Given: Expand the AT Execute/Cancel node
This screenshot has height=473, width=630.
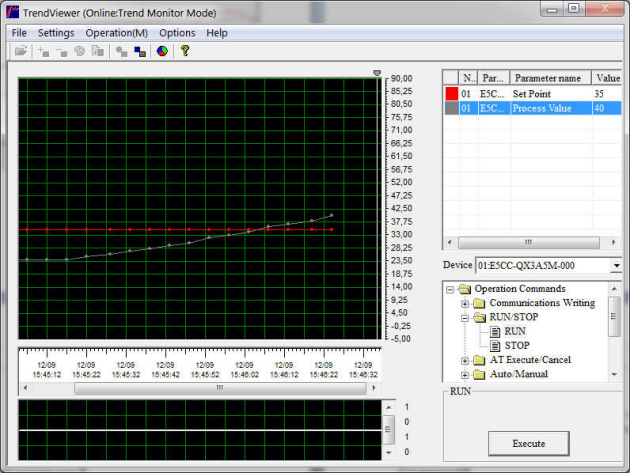Looking at the screenshot, I should pyautogui.click(x=465, y=361).
